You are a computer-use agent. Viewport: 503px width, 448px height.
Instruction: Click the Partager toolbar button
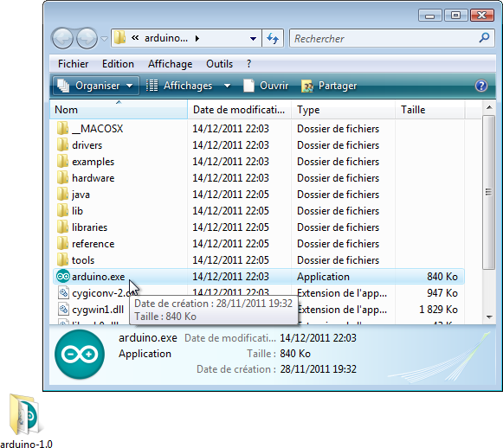tap(329, 86)
